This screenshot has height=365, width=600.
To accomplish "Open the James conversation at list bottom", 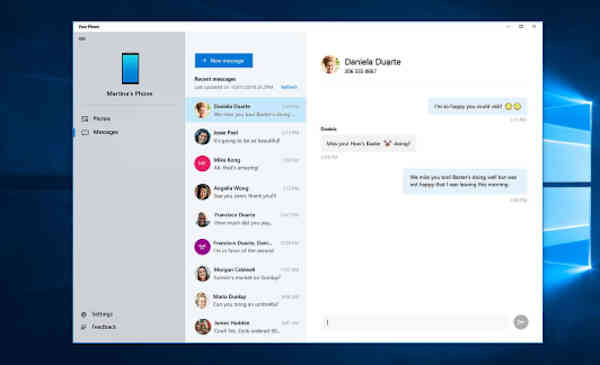I will pos(246,327).
